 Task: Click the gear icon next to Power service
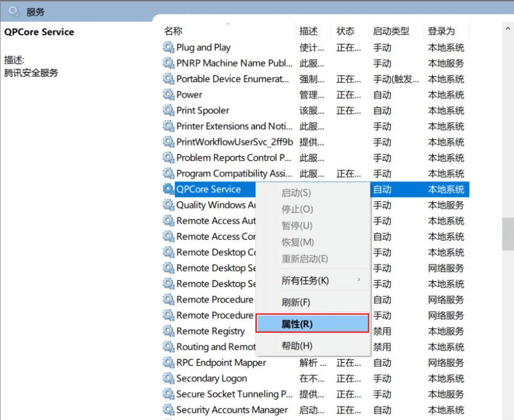[168, 94]
